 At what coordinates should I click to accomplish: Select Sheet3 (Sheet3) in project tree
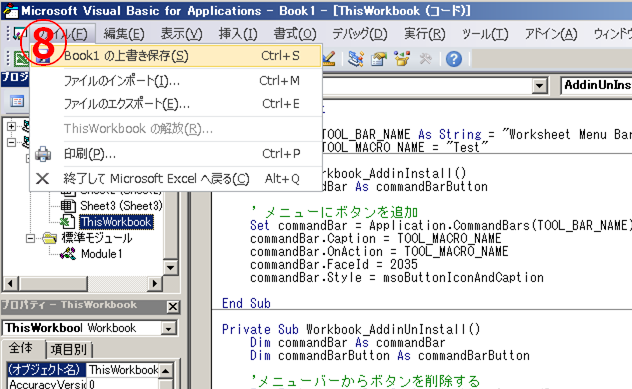coord(121,206)
